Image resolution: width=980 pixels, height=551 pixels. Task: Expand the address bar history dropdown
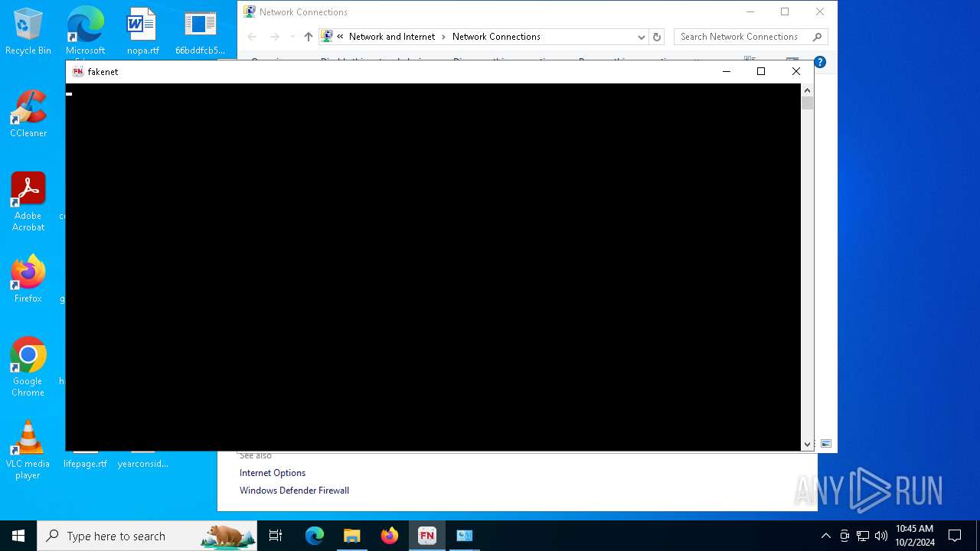click(642, 37)
